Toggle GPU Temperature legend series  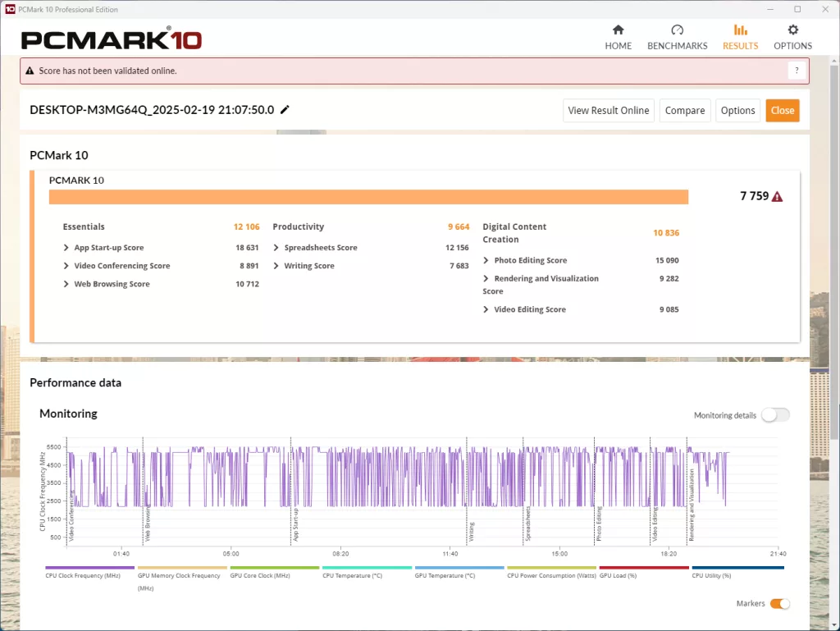point(459,572)
